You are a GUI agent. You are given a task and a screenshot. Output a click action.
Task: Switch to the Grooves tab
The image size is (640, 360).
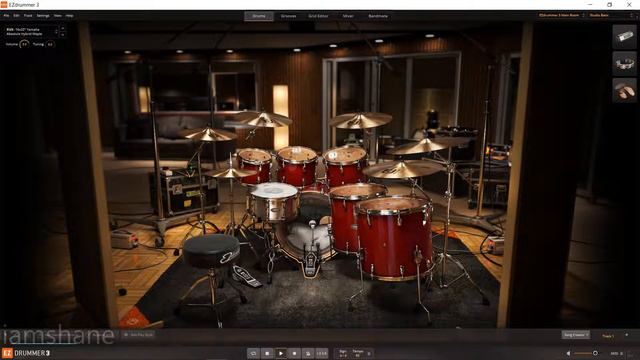(x=288, y=16)
